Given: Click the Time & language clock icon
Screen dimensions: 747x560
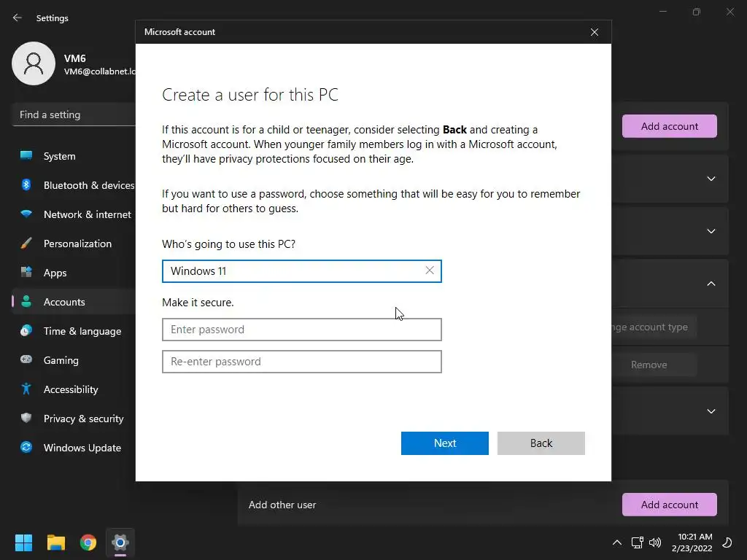Looking at the screenshot, I should [26, 330].
